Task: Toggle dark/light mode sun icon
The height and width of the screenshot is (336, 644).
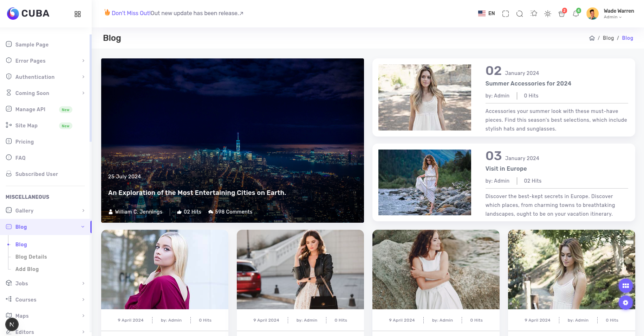Action: coord(547,14)
